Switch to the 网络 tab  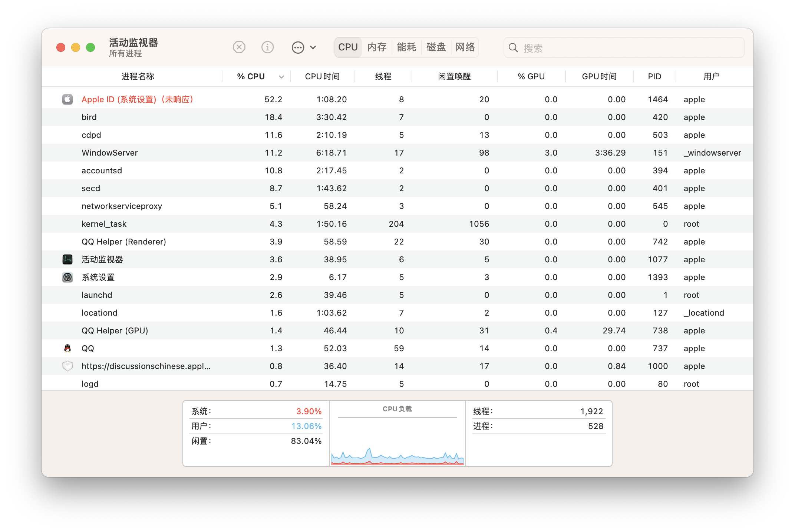tap(465, 47)
